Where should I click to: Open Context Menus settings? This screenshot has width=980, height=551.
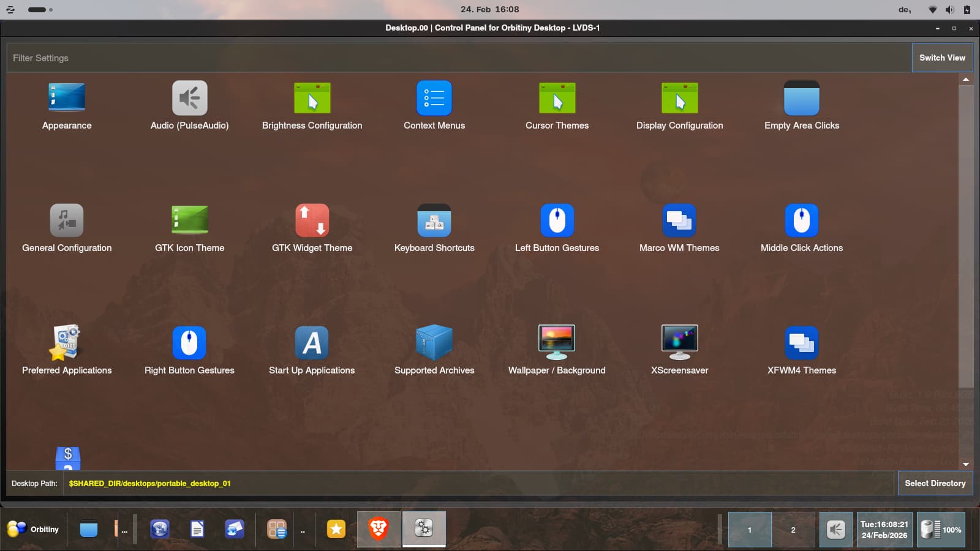[434, 99]
